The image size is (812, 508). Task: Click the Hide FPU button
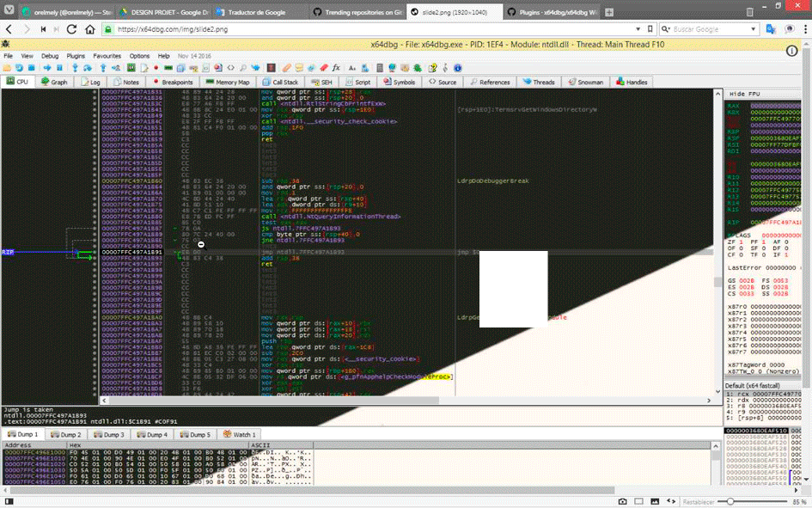click(x=744, y=93)
